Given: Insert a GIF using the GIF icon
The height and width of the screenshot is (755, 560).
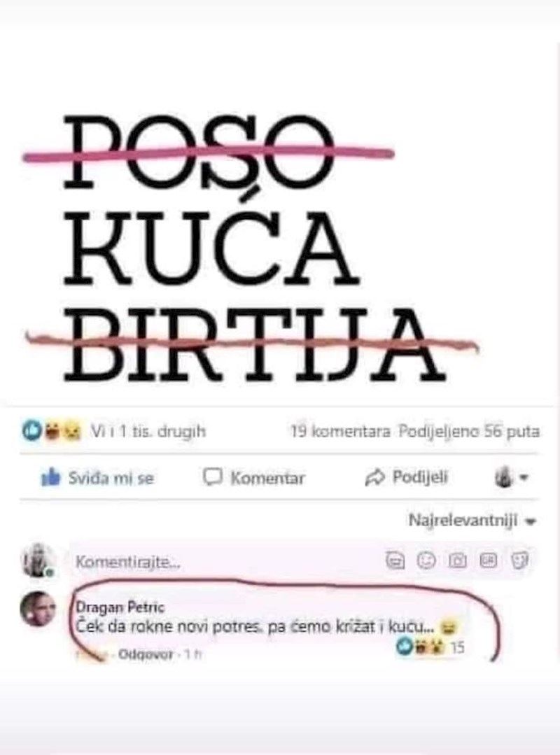Looking at the screenshot, I should click(489, 560).
